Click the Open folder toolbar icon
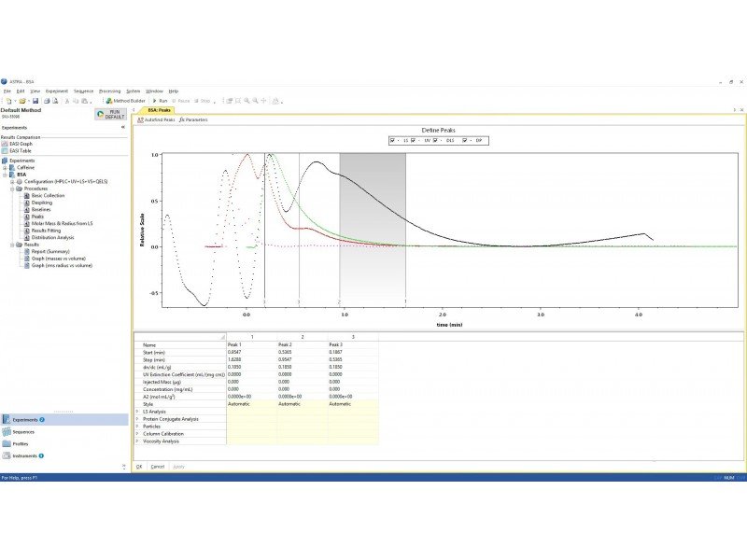Image resolution: width=747 pixels, height=560 pixels. (x=21, y=101)
